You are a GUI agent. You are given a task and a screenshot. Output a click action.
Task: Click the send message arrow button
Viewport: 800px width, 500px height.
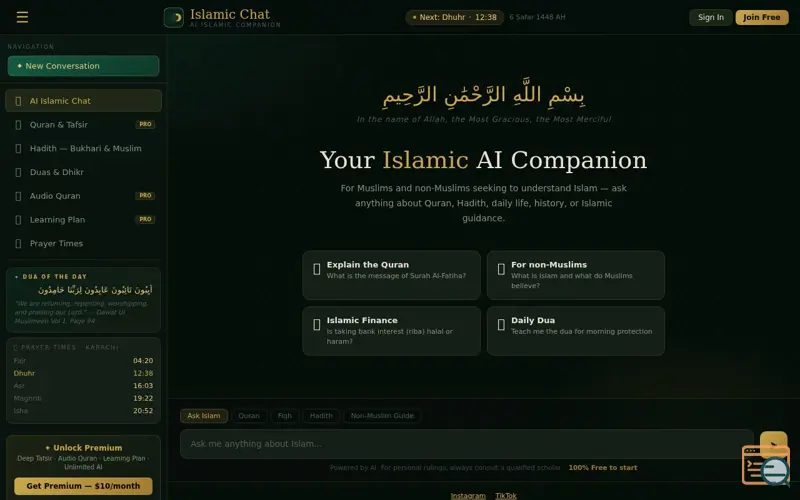(x=773, y=443)
